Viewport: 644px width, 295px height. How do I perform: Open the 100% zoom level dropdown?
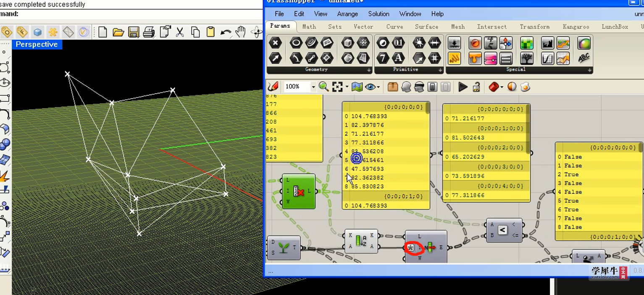(313, 87)
